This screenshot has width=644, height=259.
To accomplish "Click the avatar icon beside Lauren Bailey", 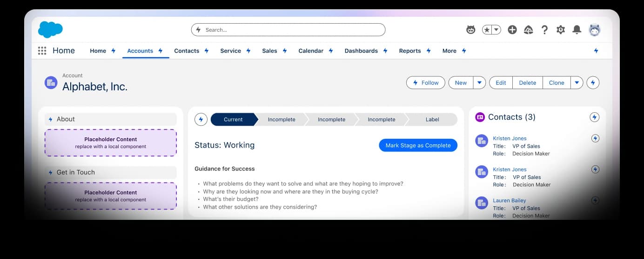I will click(x=482, y=203).
